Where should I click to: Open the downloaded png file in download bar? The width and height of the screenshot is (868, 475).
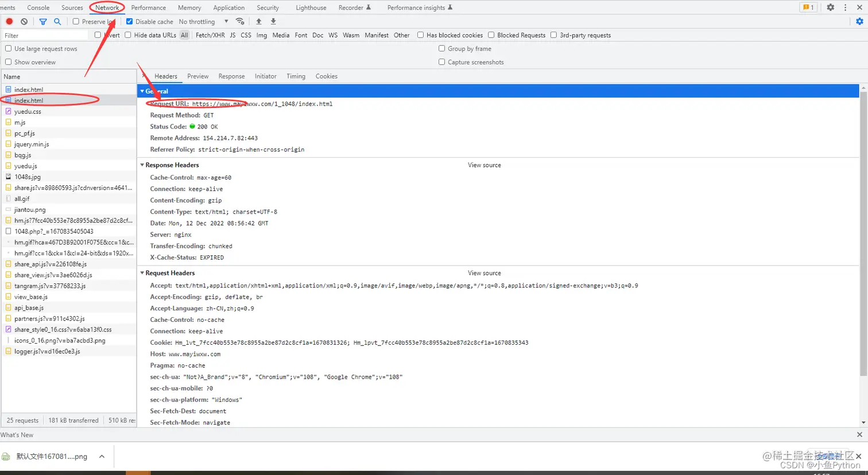(x=52, y=457)
